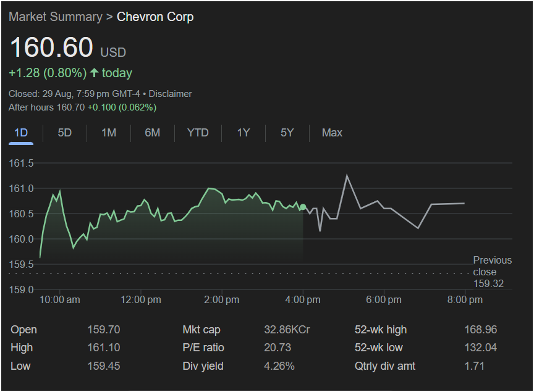Click the Div yield 4.26% value
The width and height of the screenshot is (534, 392).
click(x=279, y=366)
